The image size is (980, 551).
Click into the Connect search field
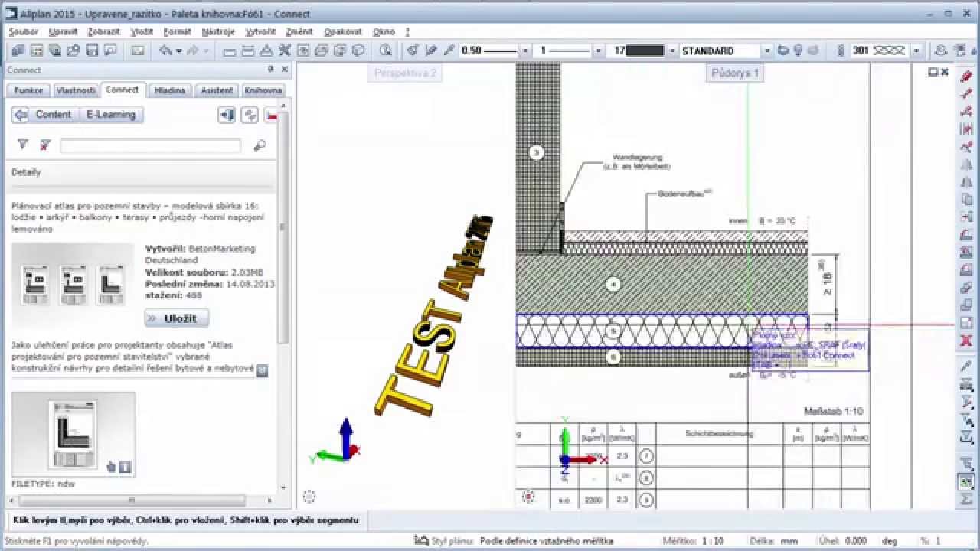[150, 145]
